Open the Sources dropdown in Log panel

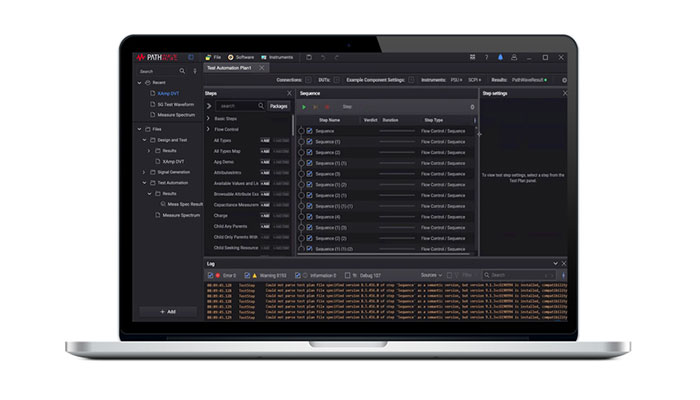click(x=430, y=274)
